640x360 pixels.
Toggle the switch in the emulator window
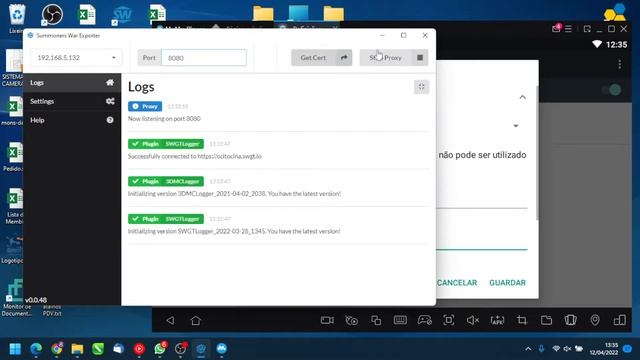[612, 90]
